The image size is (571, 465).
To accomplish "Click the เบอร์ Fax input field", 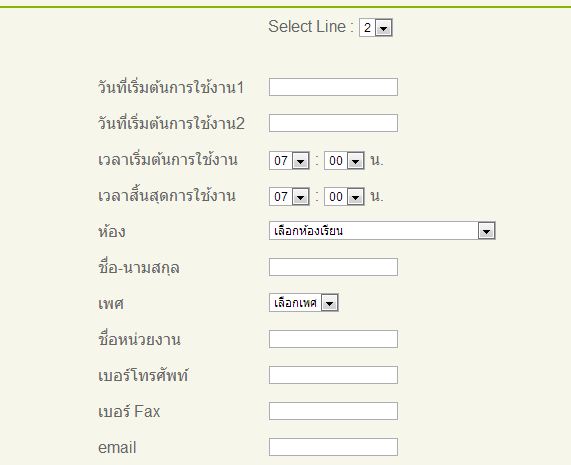I will (333, 411).
